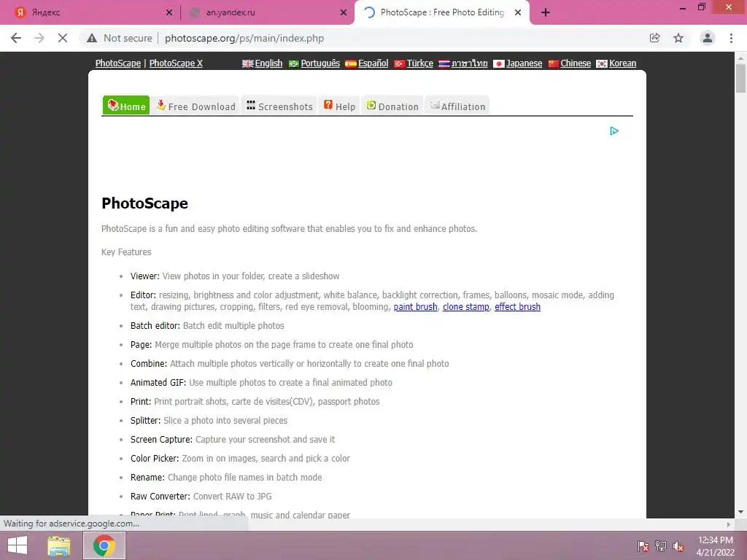Close the PhotoScape tab
The height and width of the screenshot is (560, 747).
(x=518, y=12)
